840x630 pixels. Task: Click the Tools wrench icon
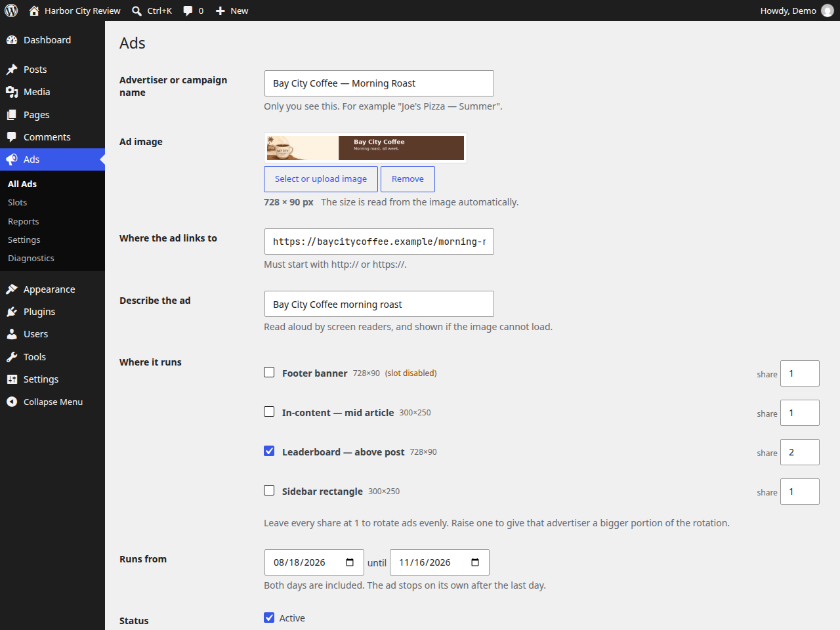point(12,357)
